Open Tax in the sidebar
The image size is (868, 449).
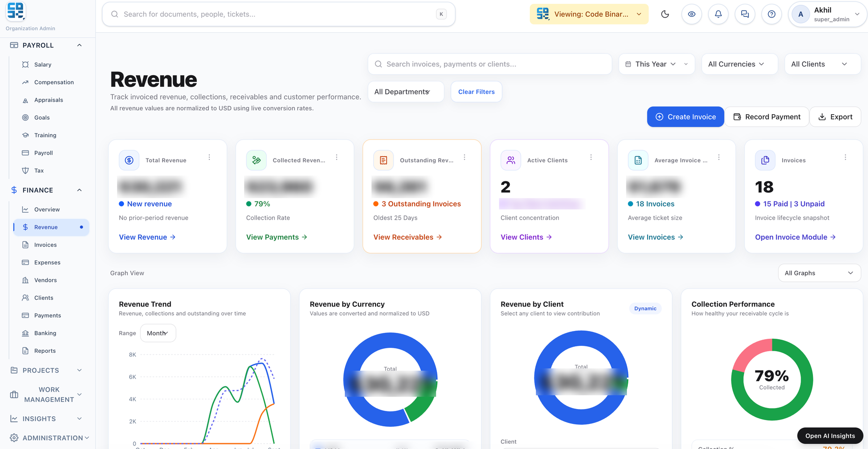51,171
